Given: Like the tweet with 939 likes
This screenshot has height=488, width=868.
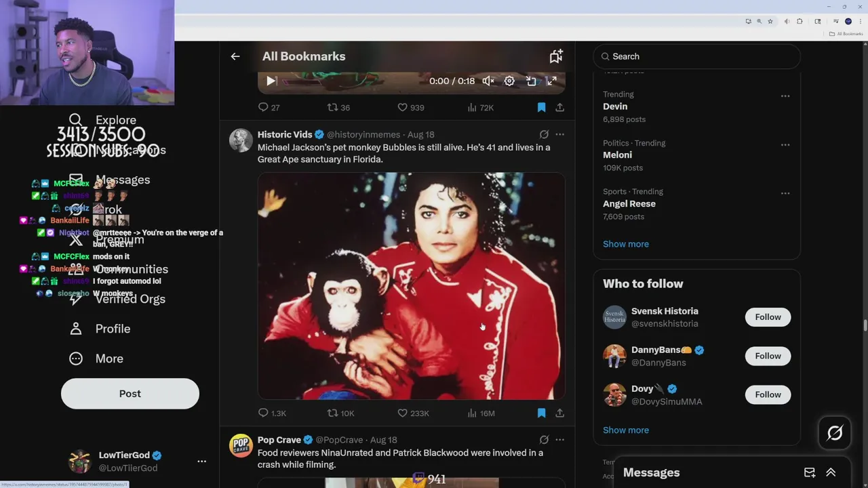Looking at the screenshot, I should tap(410, 107).
